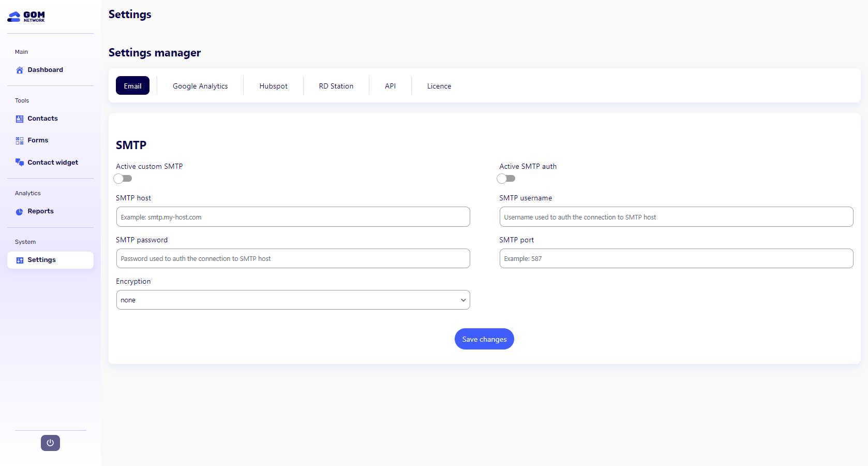Image resolution: width=868 pixels, height=466 pixels.
Task: Click the Contact widget chat icon
Action: [x=20, y=163]
